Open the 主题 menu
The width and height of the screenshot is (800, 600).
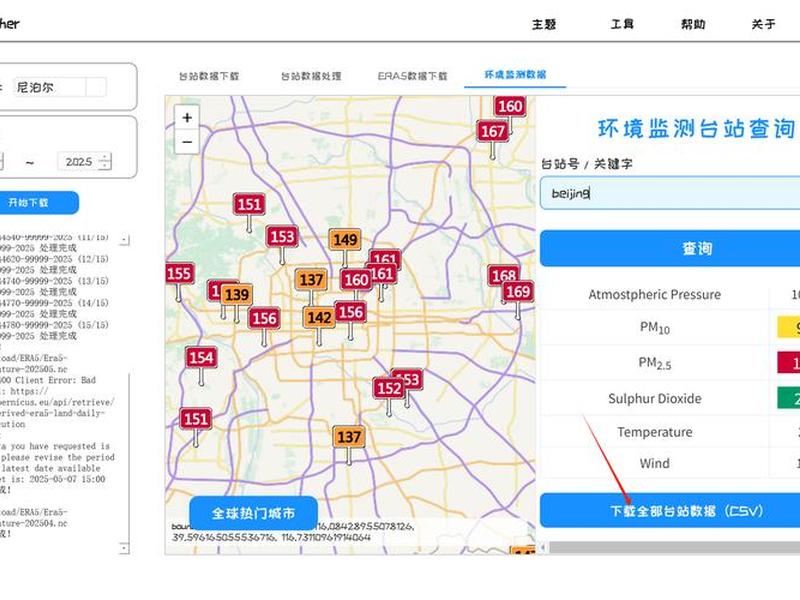544,24
